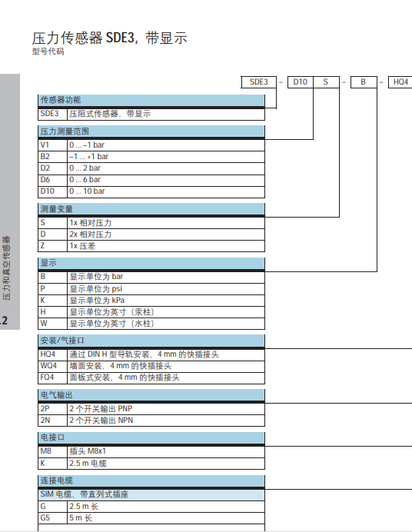Click the 显示单位为英寸（汞柱）cell
This screenshot has height=532, width=412.
click(x=166, y=312)
